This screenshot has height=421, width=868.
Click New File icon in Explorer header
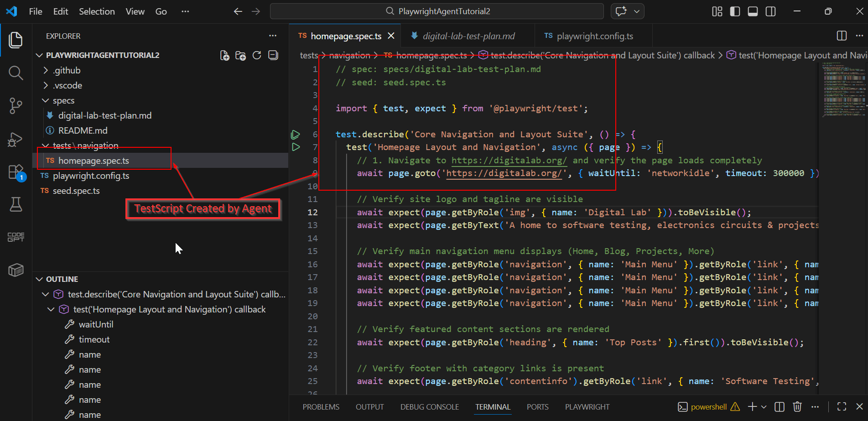point(224,55)
